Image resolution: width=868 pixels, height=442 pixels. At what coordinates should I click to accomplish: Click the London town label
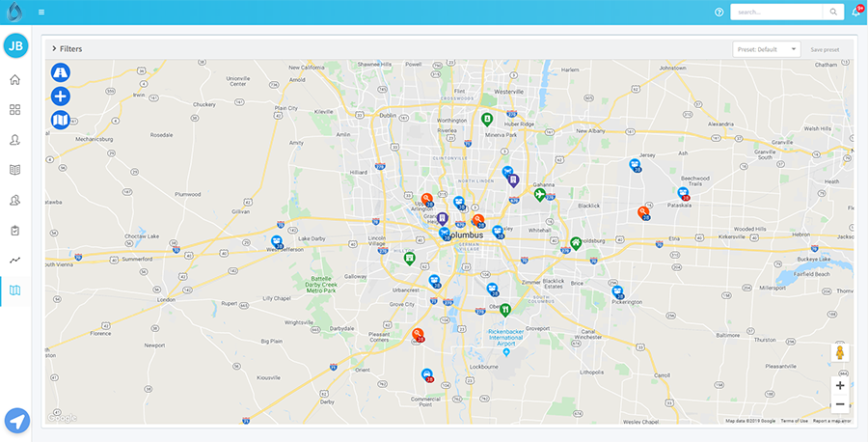[166, 299]
